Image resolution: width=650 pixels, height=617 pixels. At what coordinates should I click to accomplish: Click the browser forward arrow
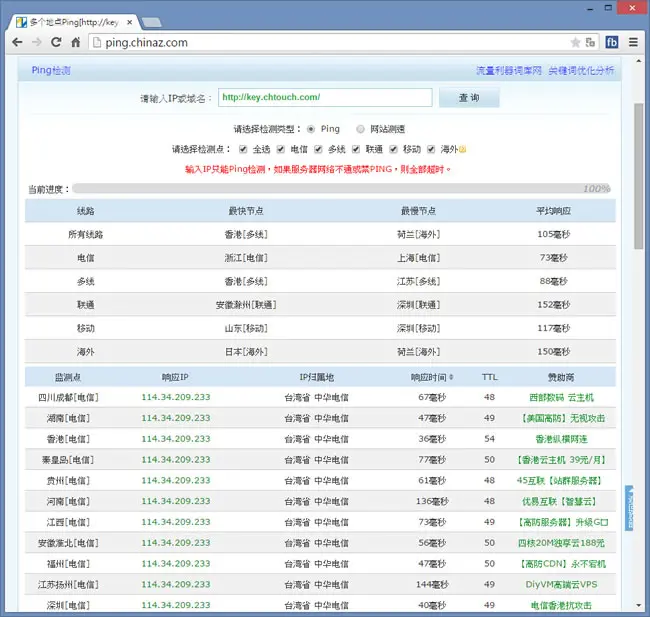click(x=37, y=42)
